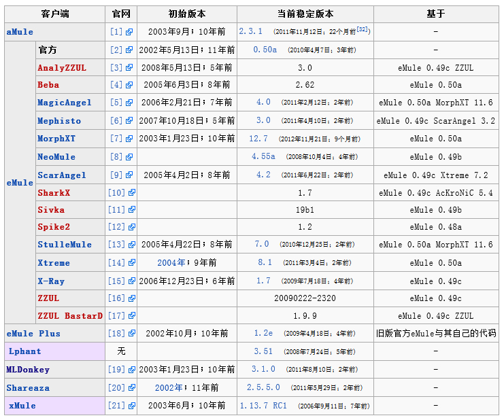Open NeoMule version 4.55a link
This screenshot has width=504, height=420.
pyautogui.click(x=264, y=156)
